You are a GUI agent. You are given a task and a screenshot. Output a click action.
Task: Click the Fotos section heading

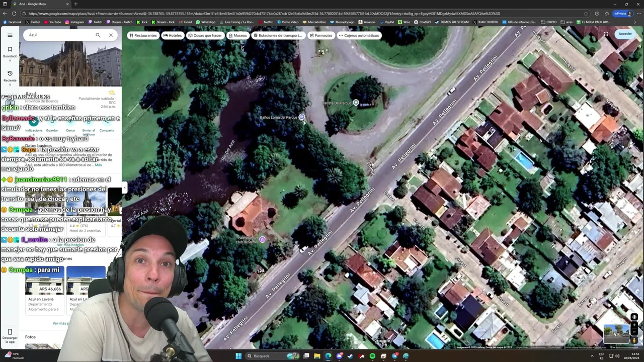pyautogui.click(x=30, y=337)
